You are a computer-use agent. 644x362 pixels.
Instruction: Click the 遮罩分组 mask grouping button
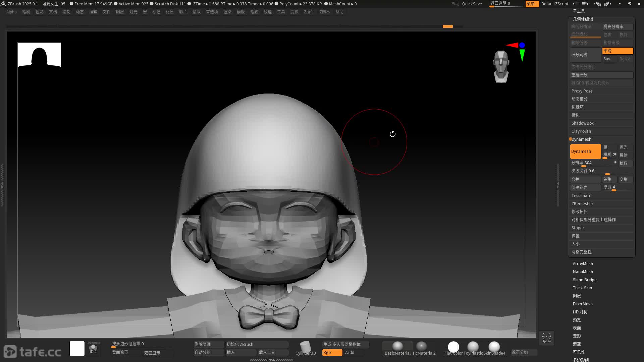524,353
